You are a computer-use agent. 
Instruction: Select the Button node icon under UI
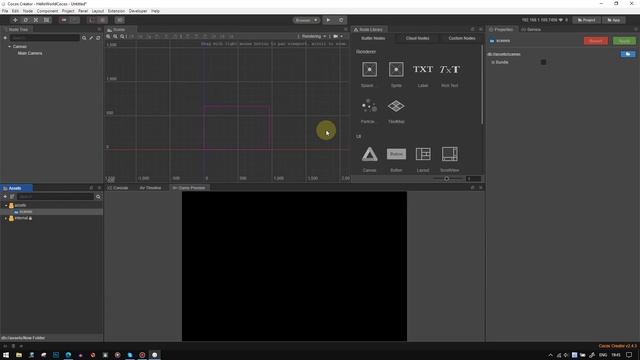coord(396,154)
